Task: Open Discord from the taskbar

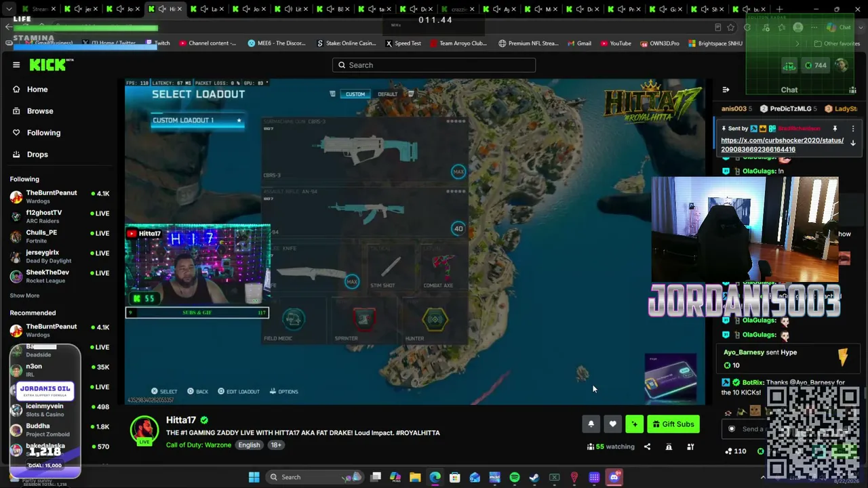Action: 614,477
